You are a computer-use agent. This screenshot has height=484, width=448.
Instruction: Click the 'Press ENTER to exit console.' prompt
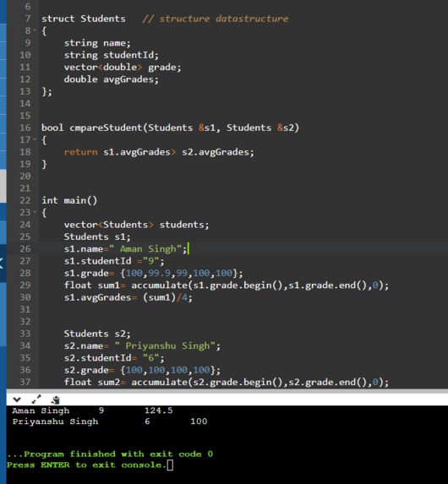(x=86, y=465)
